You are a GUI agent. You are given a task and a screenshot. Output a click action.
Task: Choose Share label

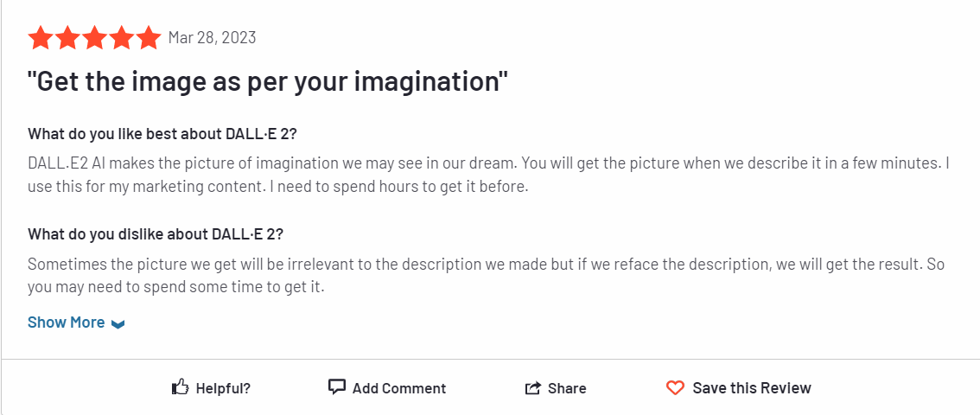tap(567, 388)
